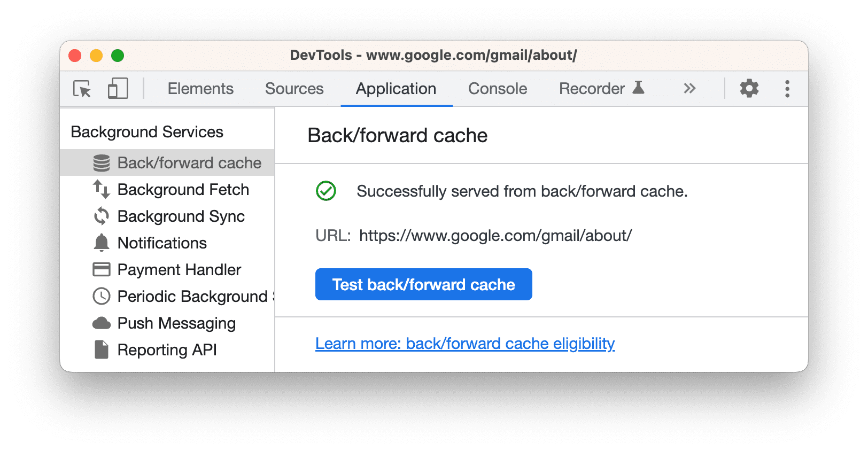This screenshot has height=451, width=868.
Task: Open the more tabs chevron menu
Action: (x=690, y=89)
